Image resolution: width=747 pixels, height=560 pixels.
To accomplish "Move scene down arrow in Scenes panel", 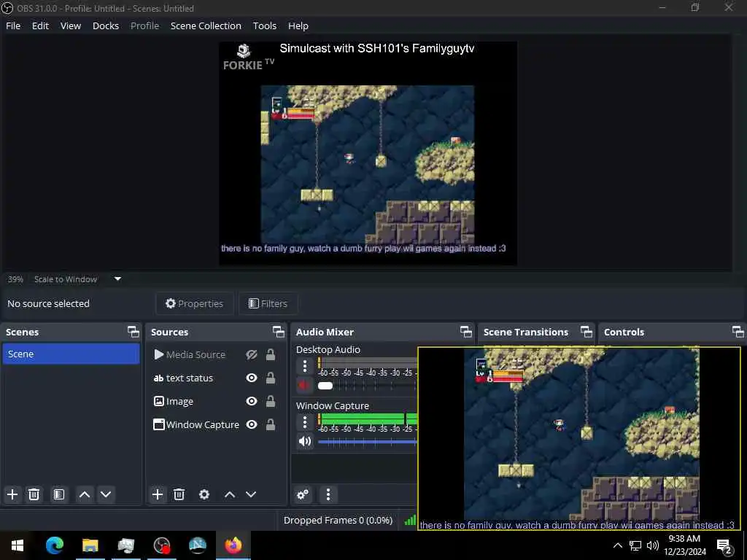I will [106, 494].
